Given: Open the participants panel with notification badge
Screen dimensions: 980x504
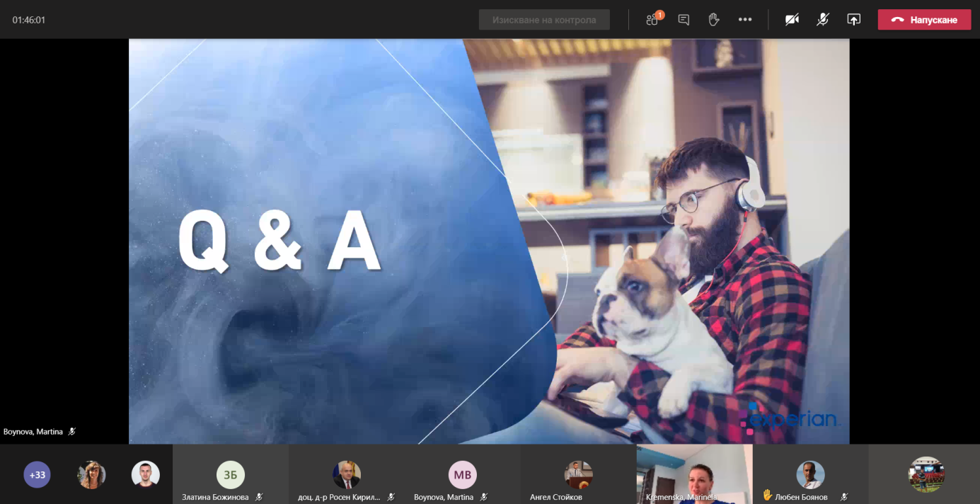Looking at the screenshot, I should 654,19.
